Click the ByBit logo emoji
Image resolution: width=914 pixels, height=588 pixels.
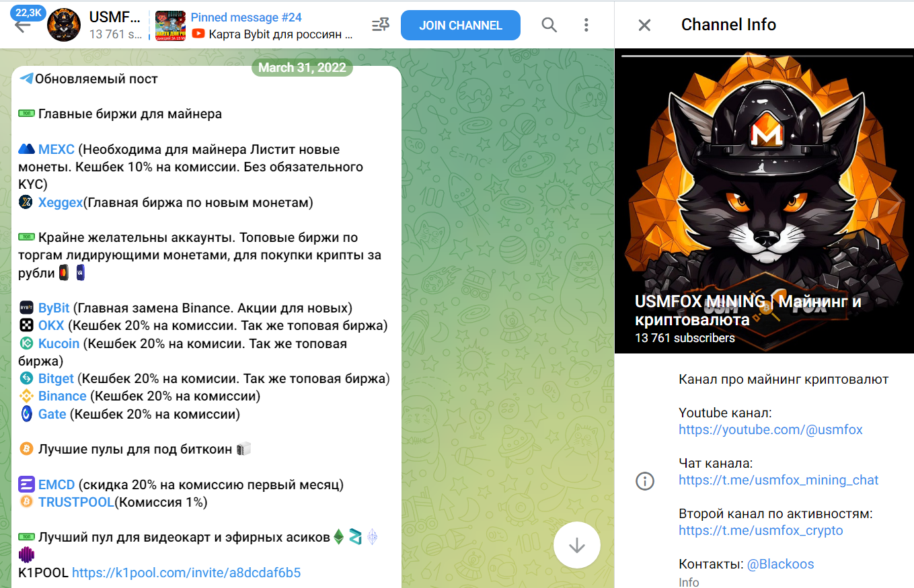26,308
